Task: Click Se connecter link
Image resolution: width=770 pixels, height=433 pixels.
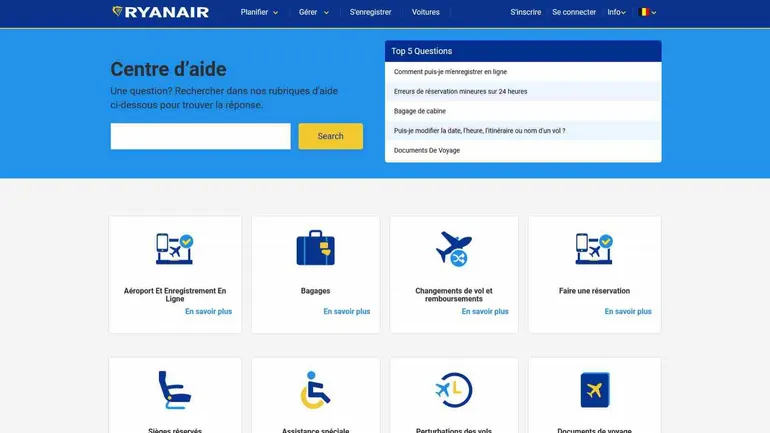Action: (x=574, y=12)
